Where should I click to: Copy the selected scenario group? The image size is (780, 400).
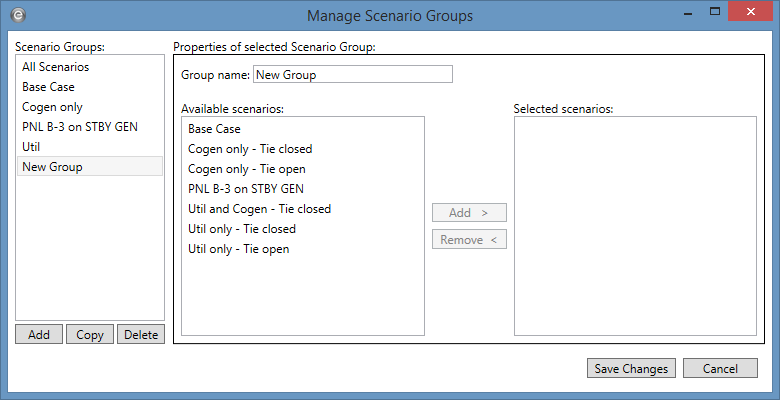(x=90, y=335)
